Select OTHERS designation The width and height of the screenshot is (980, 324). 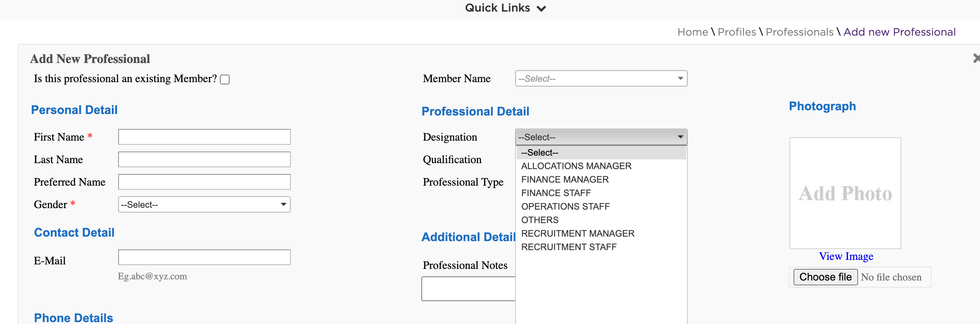[601, 220]
